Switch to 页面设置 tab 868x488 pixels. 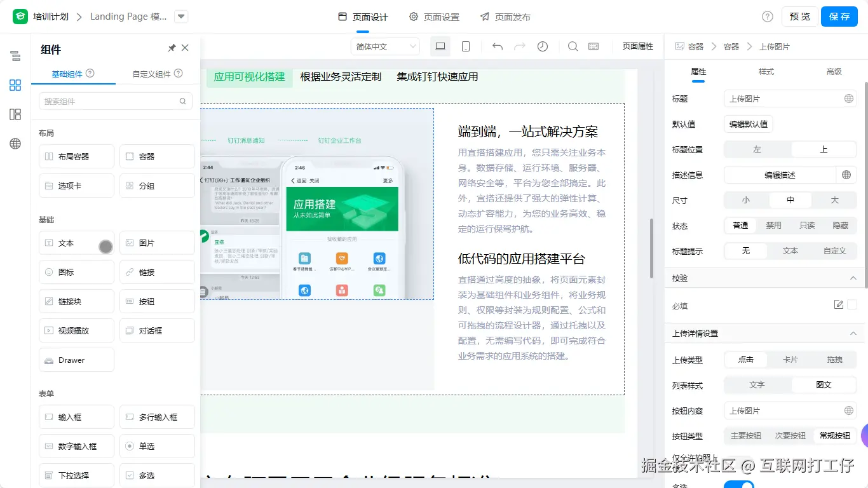(x=434, y=17)
